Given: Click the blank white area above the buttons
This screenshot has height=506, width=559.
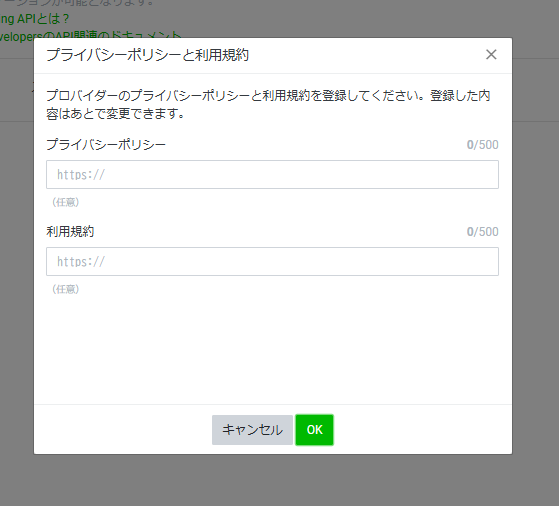Looking at the screenshot, I should (273, 349).
